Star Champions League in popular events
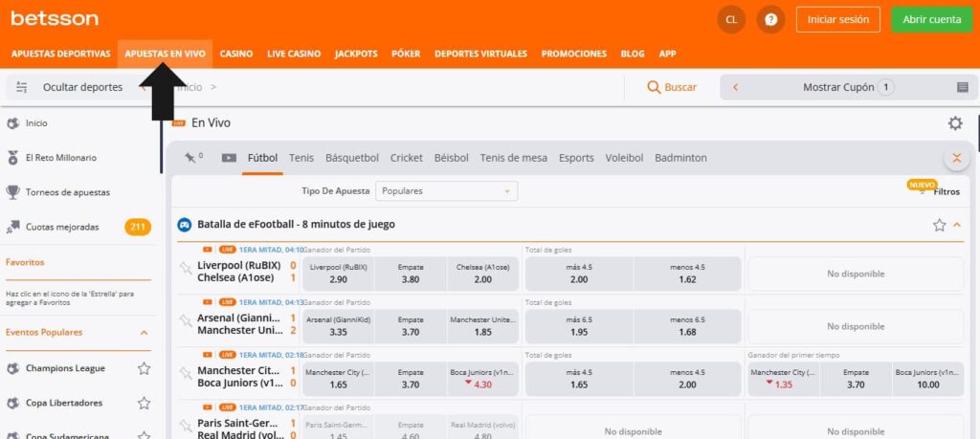Screen dimensions: 980x439 [x=144, y=368]
